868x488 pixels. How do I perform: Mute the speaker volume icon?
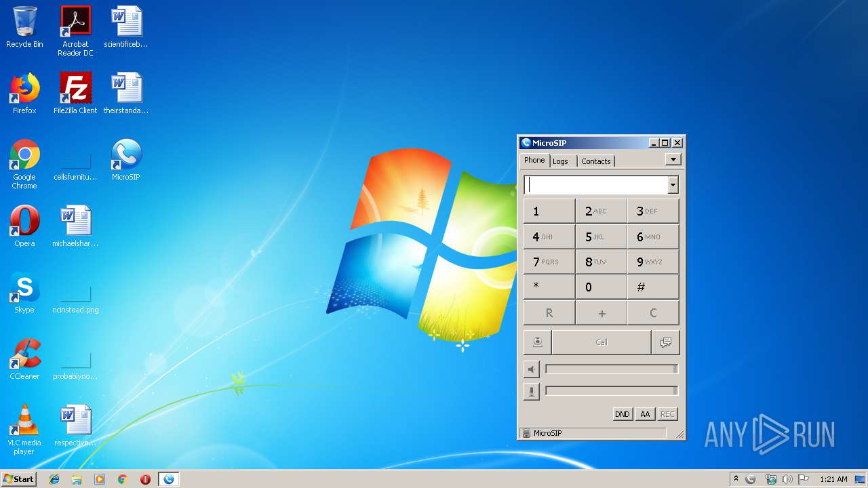pyautogui.click(x=532, y=369)
